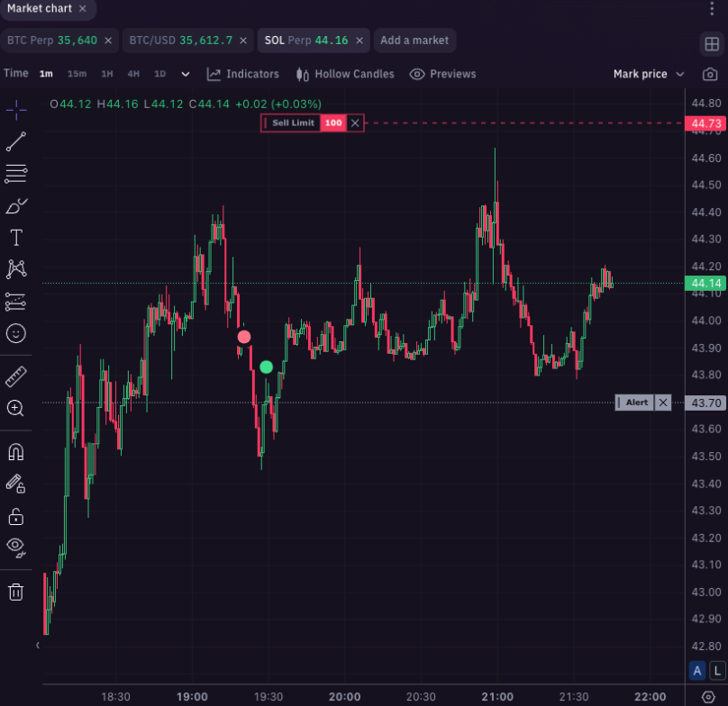This screenshot has height=706, width=728.
Task: Click the 44.80 price axis label
Action: (x=706, y=103)
